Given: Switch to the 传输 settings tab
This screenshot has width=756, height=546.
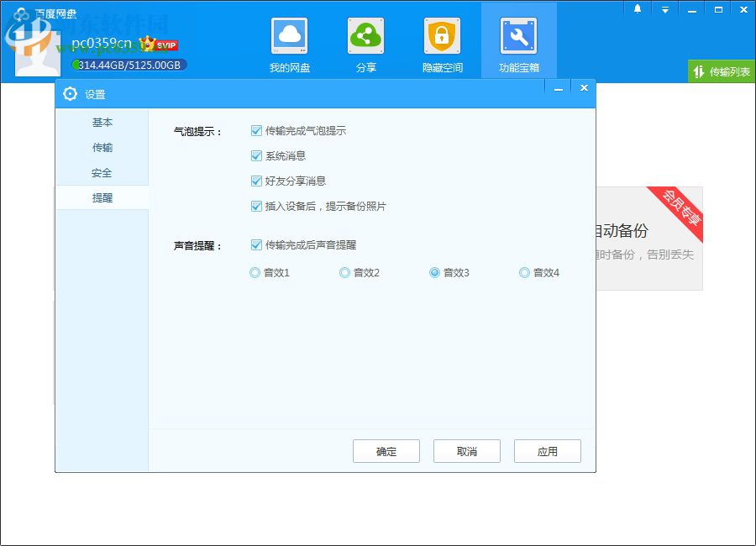Looking at the screenshot, I should tap(102, 148).
